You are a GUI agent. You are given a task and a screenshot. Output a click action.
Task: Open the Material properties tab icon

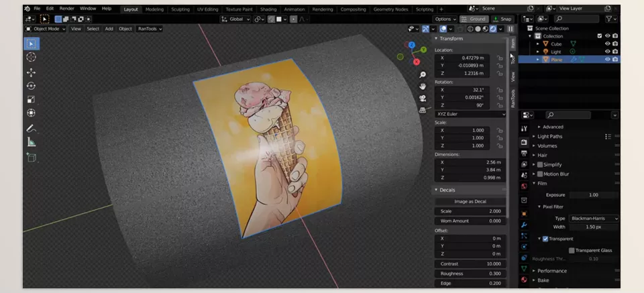tap(524, 280)
